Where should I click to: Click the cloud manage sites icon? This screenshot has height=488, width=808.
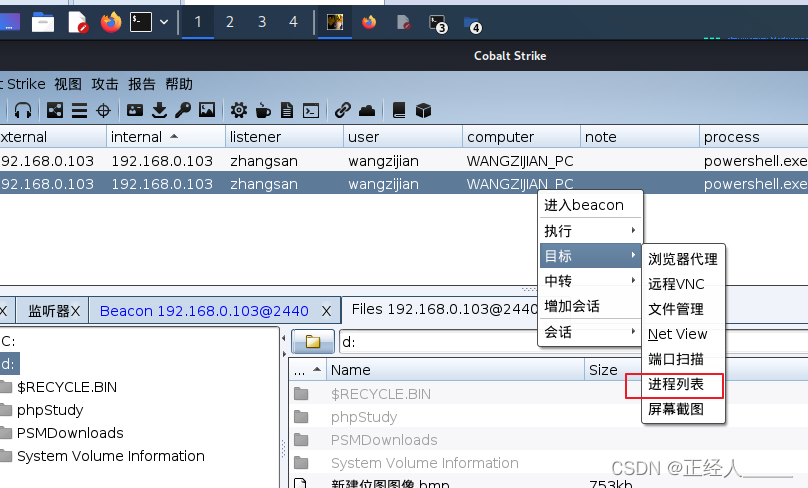pyautogui.click(x=367, y=110)
